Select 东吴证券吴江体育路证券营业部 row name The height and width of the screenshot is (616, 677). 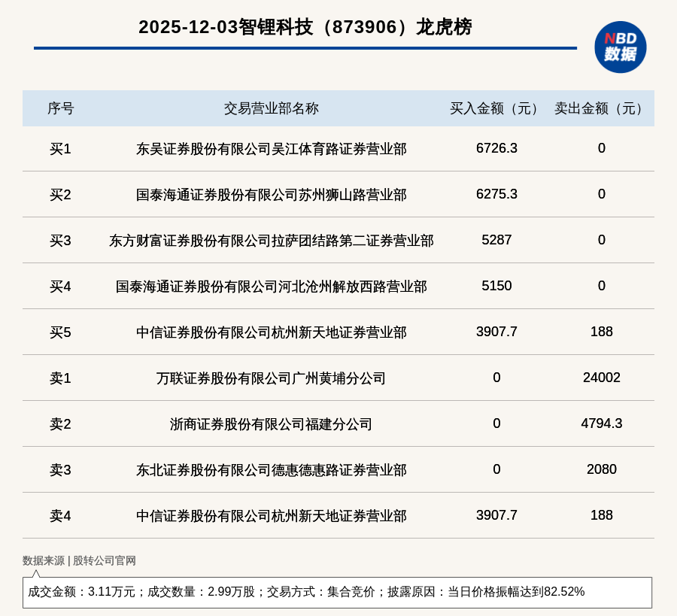271,149
